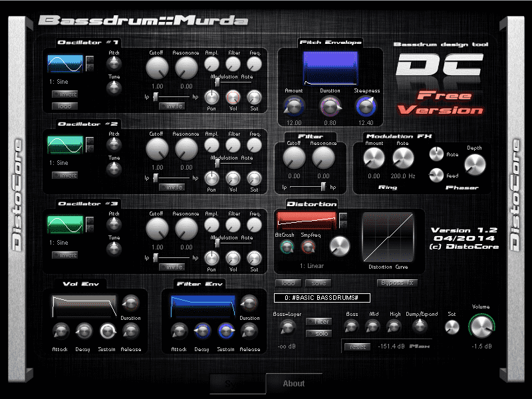
Task: Click the Oscillator #1 Cutoff knob
Action: [157, 68]
